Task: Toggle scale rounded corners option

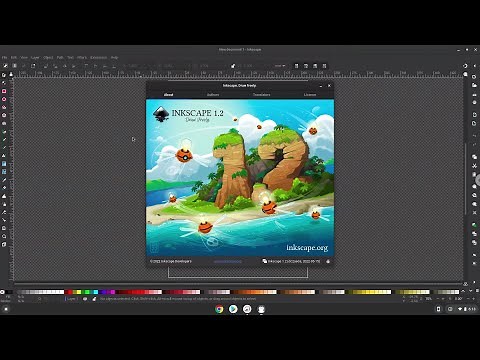Action: coord(306,66)
